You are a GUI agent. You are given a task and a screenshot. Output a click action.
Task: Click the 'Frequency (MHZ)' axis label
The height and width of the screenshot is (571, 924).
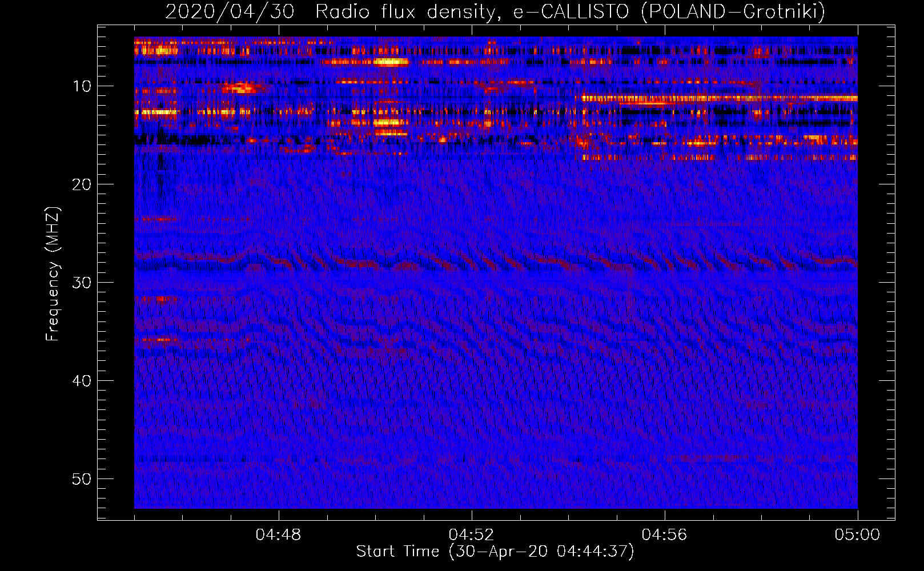pos(53,274)
